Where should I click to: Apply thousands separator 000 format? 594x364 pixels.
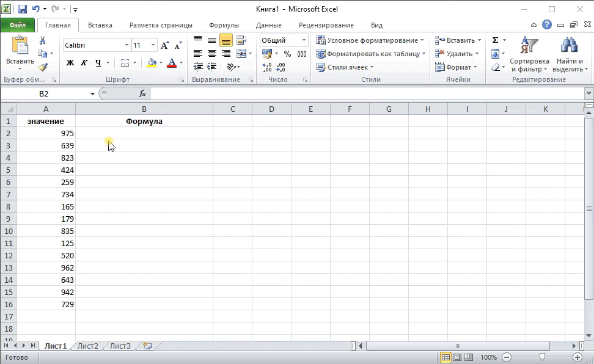[x=302, y=54]
